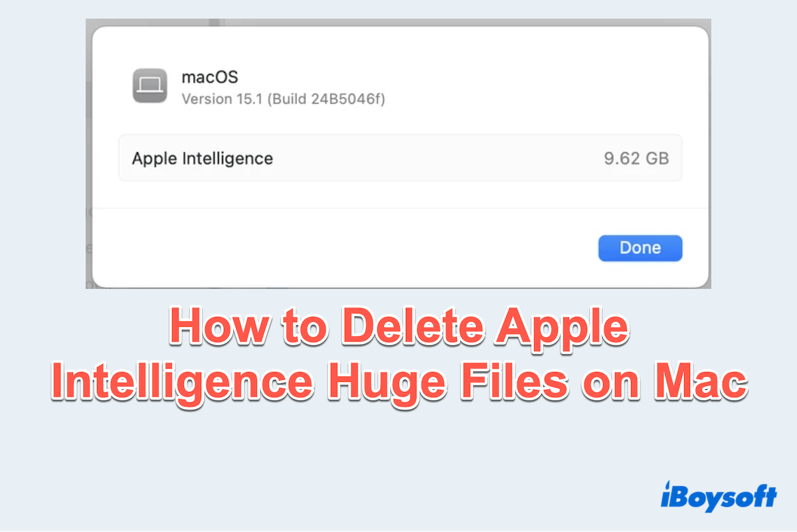This screenshot has width=797, height=532.
Task: Click the Done button
Action: [x=640, y=248]
